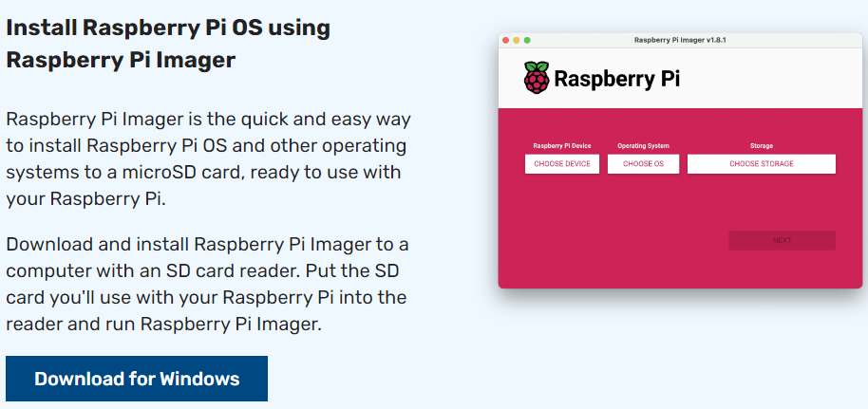The width and height of the screenshot is (868, 409).
Task: Click the 'Install Raspberry Pi OS using' heading
Action: 168,28
